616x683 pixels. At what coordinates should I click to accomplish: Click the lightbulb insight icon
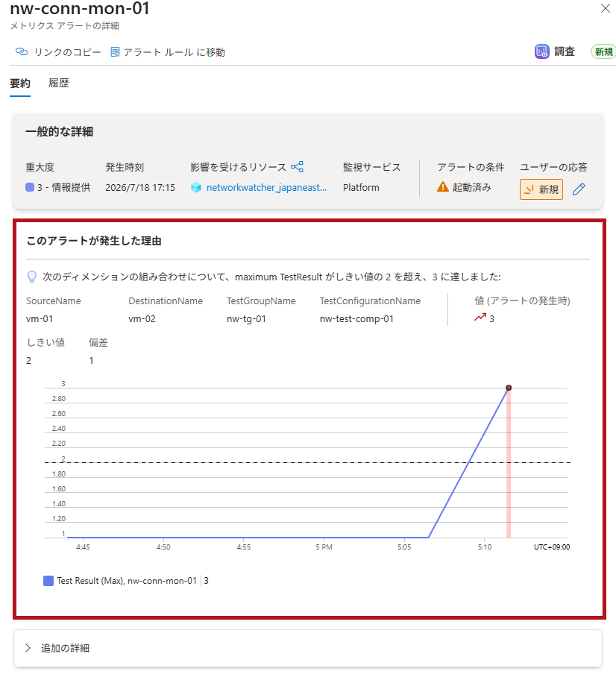click(x=32, y=277)
